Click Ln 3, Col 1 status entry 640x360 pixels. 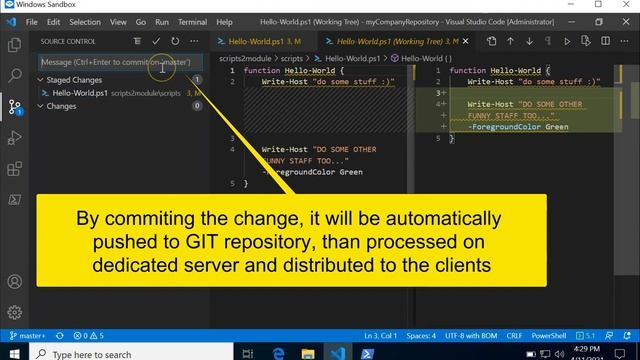pyautogui.click(x=380, y=336)
